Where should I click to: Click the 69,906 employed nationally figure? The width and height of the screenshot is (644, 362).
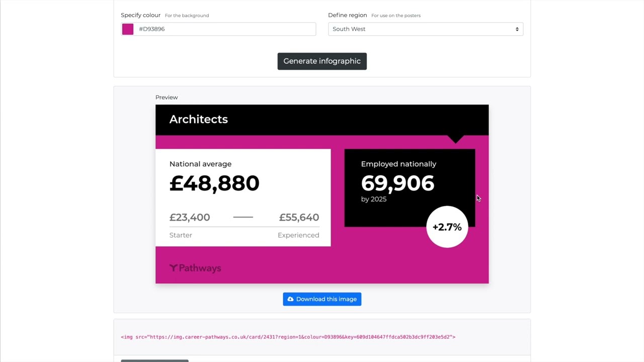pyautogui.click(x=397, y=184)
